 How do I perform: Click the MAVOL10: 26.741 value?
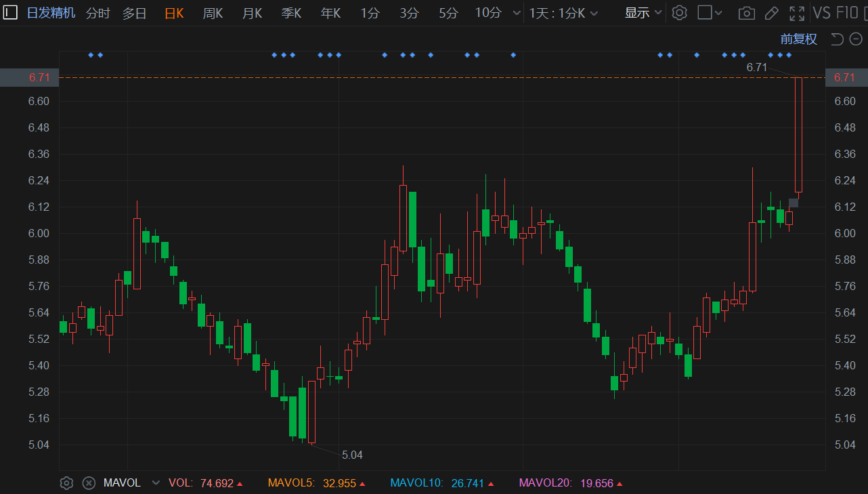pos(442,483)
